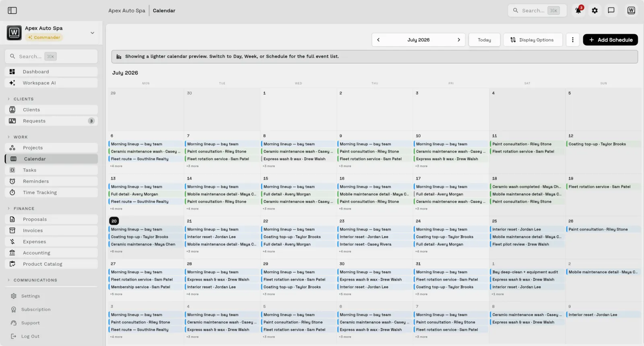Click the Calendar icon in the sidebar
Viewport: 644px width, 346px height.
pos(13,159)
